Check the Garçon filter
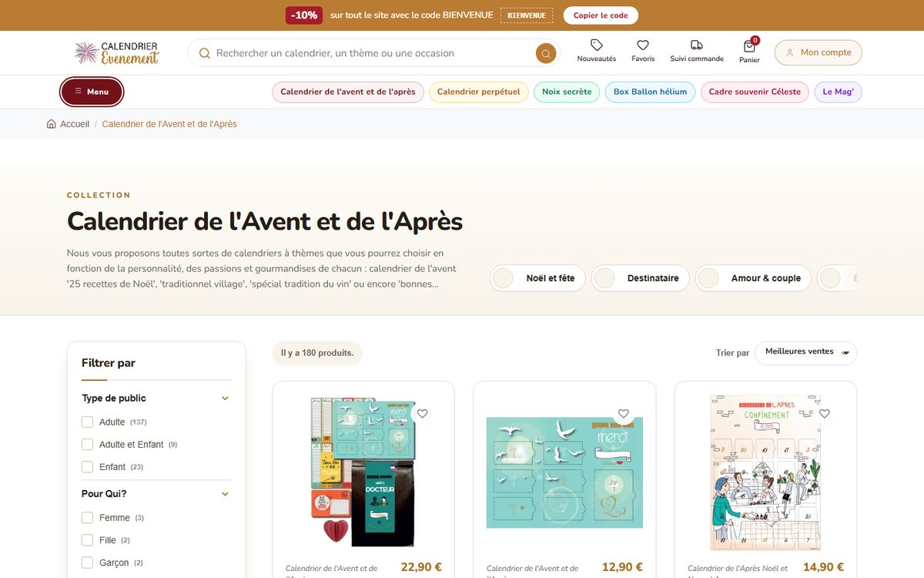The width and height of the screenshot is (924, 578). click(x=87, y=563)
